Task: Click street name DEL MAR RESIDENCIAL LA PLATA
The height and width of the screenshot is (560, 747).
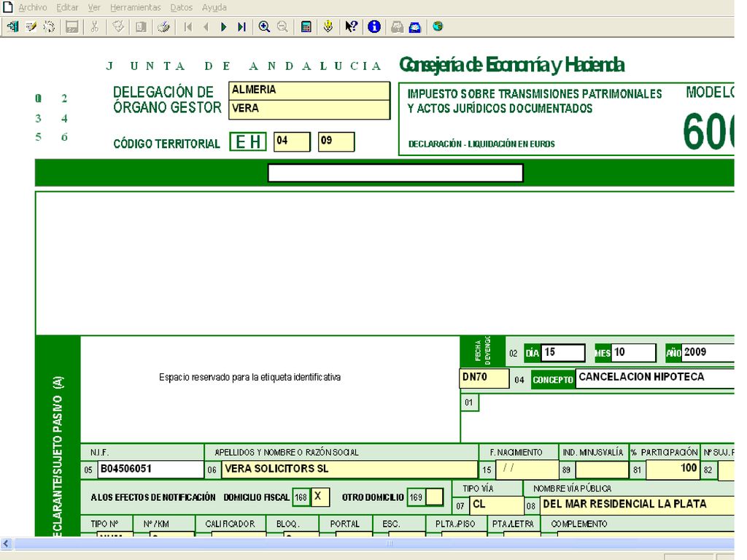Action: click(637, 505)
